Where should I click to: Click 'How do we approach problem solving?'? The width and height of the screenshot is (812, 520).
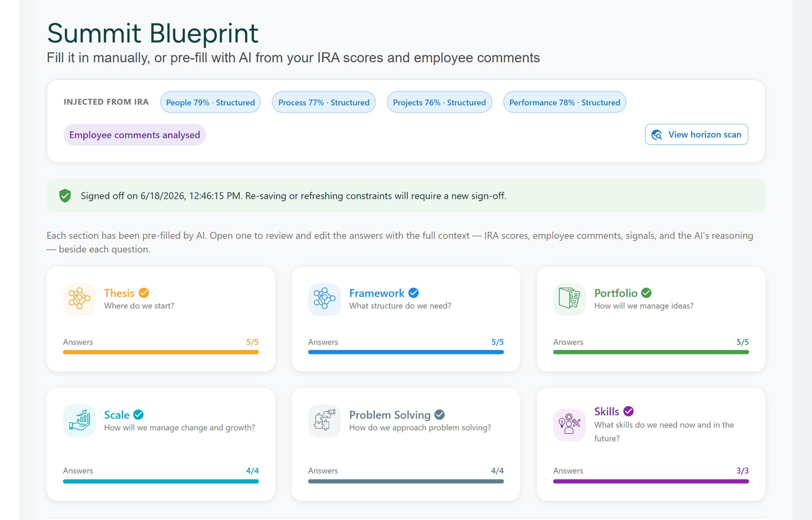coord(420,428)
